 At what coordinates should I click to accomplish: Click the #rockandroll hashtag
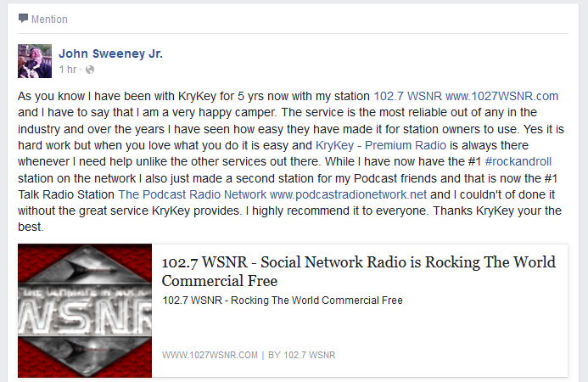pos(518,161)
